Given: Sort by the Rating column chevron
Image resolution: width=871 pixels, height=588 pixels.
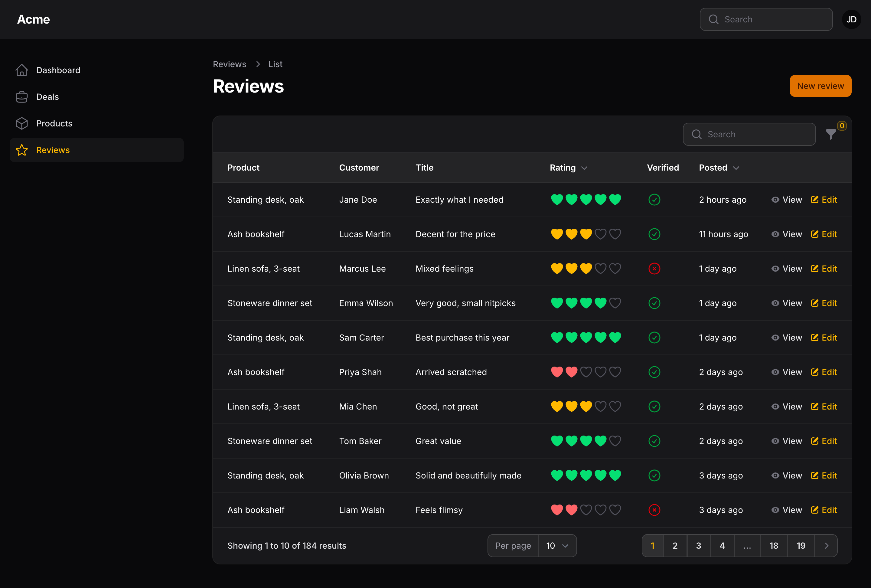Looking at the screenshot, I should coord(584,168).
